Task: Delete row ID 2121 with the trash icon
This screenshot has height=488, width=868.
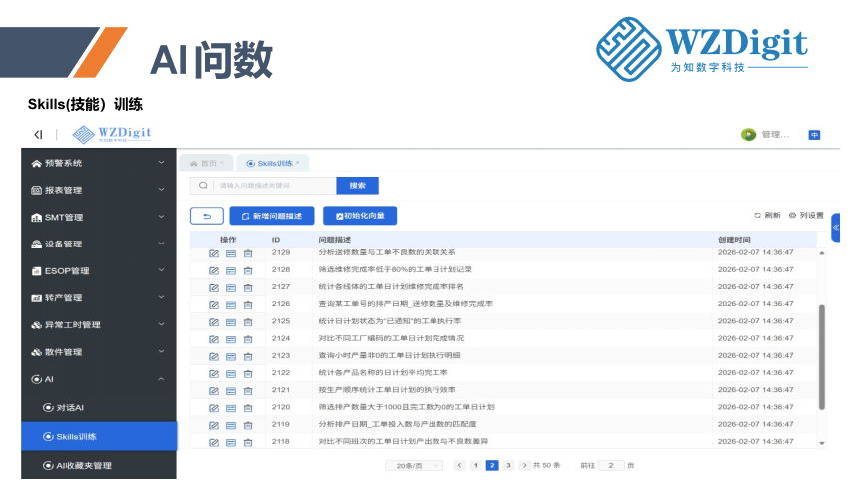Action: [x=248, y=391]
